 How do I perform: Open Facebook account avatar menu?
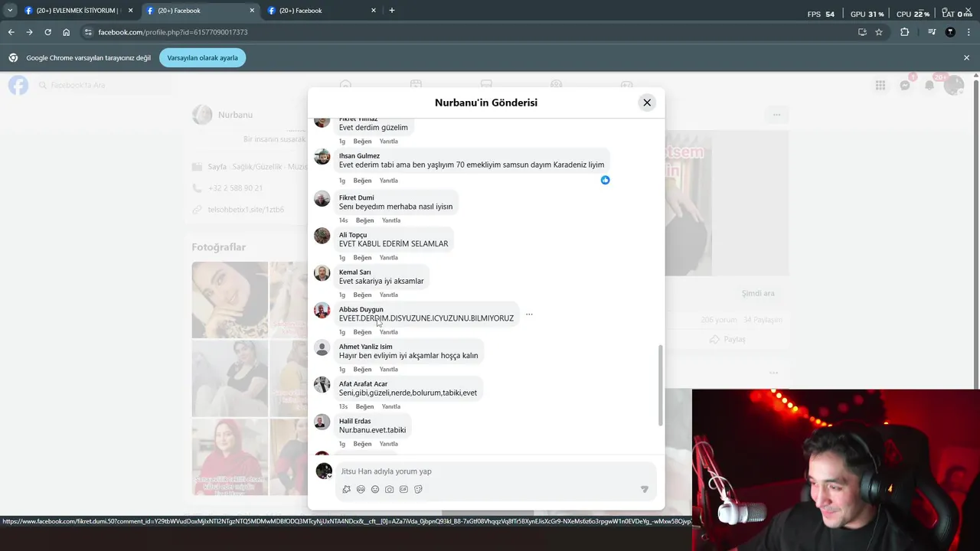[x=954, y=85]
